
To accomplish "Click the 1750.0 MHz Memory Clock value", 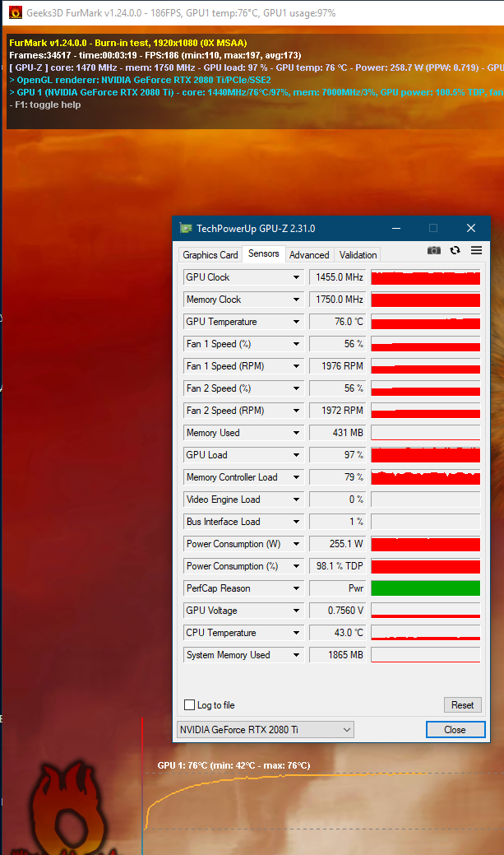I will coord(338,300).
